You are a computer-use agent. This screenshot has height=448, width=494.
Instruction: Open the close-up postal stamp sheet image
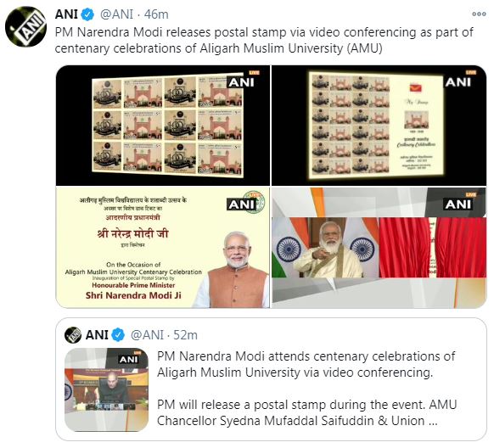pyautogui.click(x=163, y=126)
